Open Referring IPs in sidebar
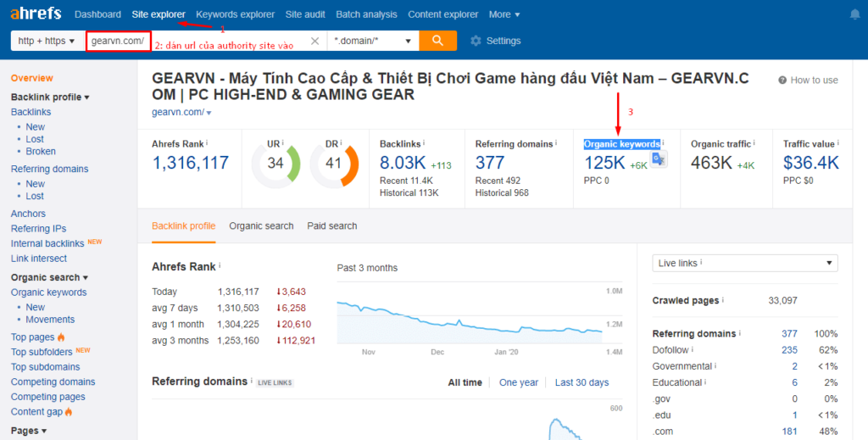 (x=39, y=229)
